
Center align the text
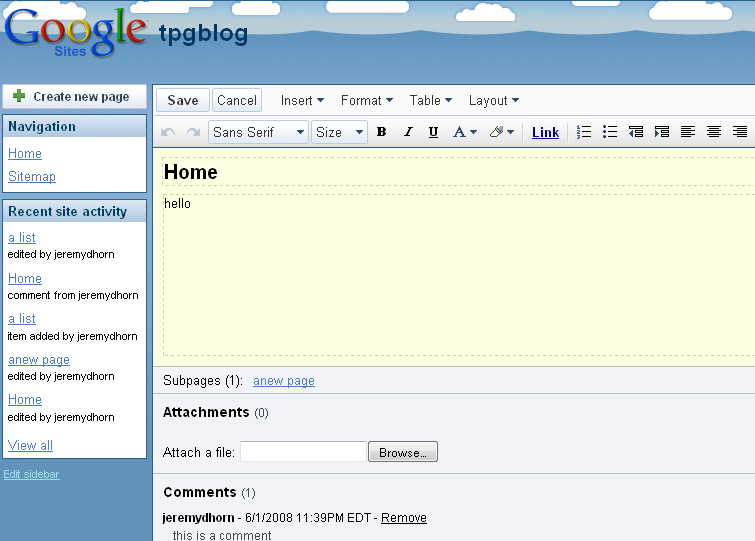pyautogui.click(x=714, y=132)
